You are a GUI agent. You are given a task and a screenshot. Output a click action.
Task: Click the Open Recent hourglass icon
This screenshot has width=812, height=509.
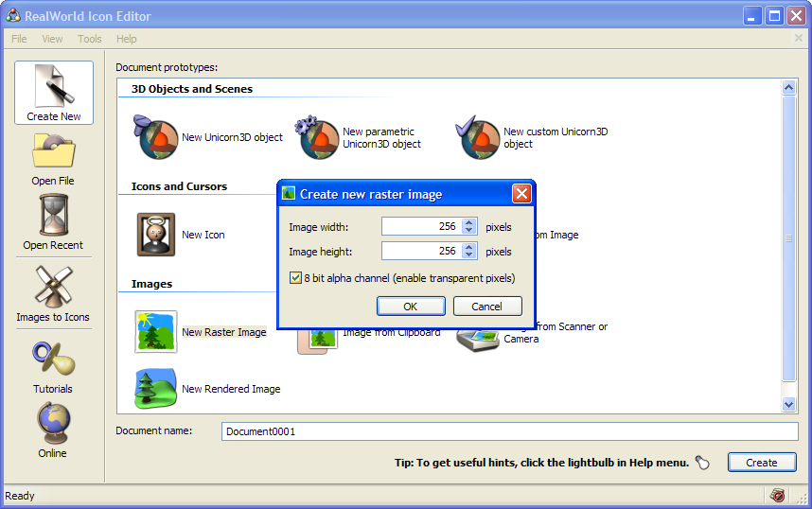[x=54, y=215]
